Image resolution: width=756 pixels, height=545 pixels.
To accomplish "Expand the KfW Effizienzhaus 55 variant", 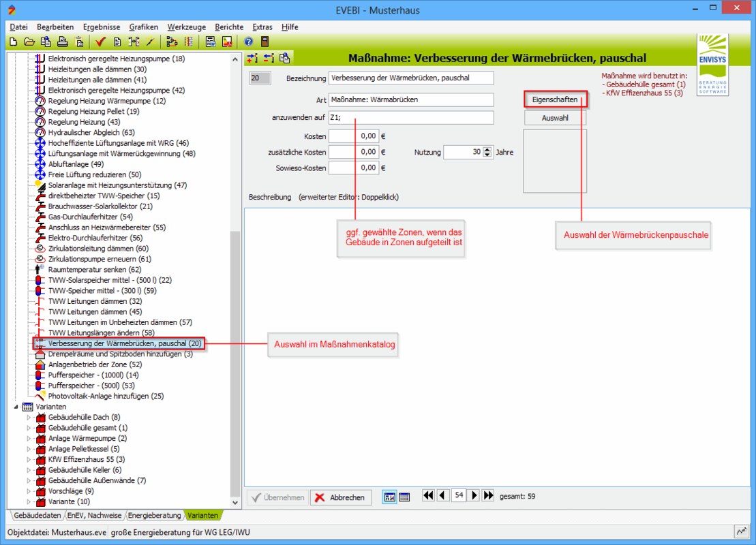I will (x=29, y=460).
